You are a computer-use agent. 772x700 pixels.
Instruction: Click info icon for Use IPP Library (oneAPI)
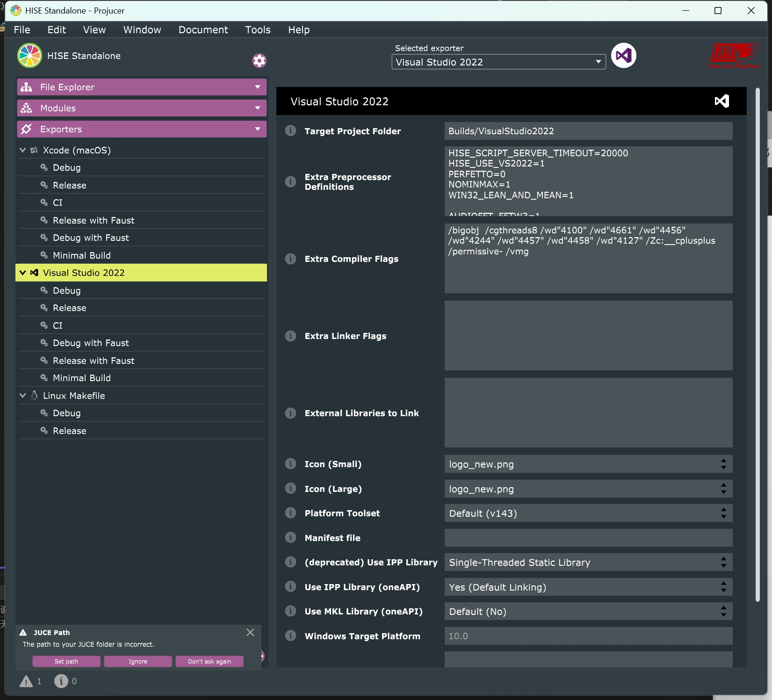(290, 587)
